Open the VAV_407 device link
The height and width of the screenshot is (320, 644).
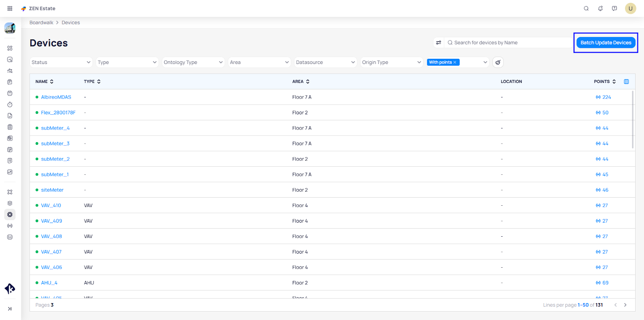pos(51,252)
